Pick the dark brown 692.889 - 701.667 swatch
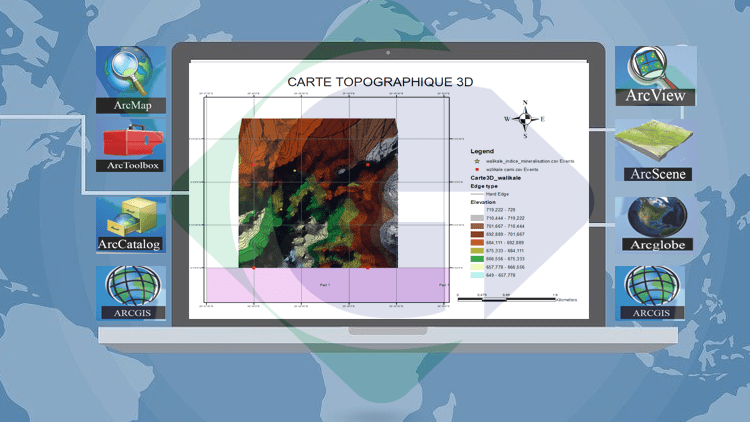Image resolution: width=750 pixels, height=422 pixels. click(477, 234)
